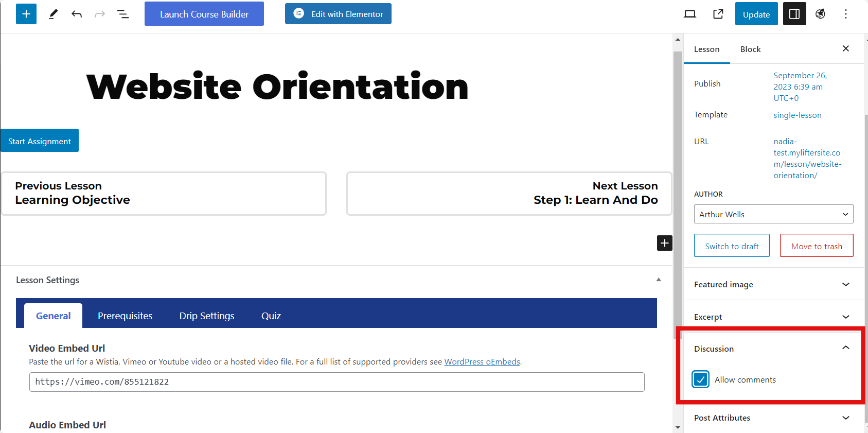
Task: Switch to the Lesson sidebar tab
Action: (706, 49)
